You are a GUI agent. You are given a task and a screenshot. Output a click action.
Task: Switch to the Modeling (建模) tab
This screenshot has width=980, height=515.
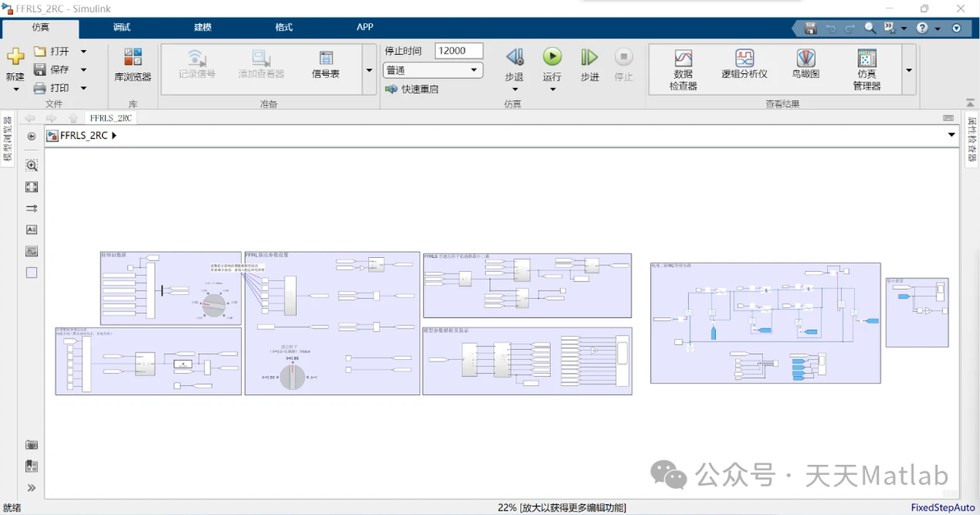pyautogui.click(x=202, y=27)
